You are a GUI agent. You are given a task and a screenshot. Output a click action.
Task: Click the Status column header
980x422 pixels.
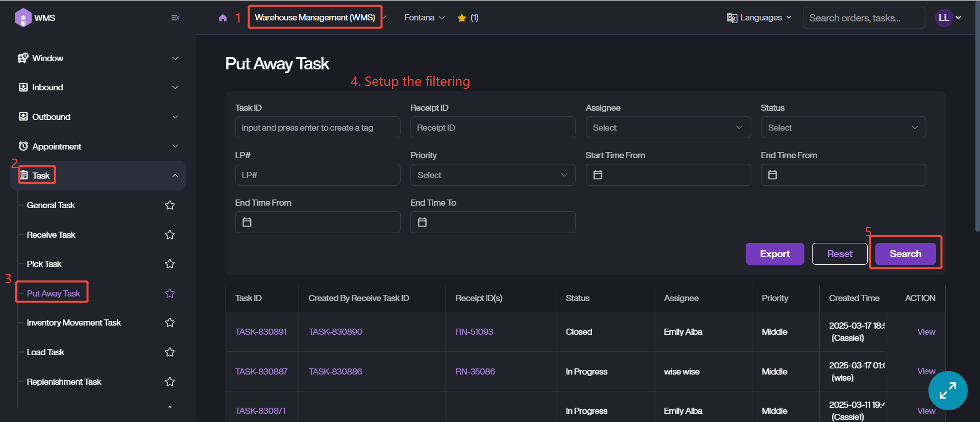(x=577, y=298)
